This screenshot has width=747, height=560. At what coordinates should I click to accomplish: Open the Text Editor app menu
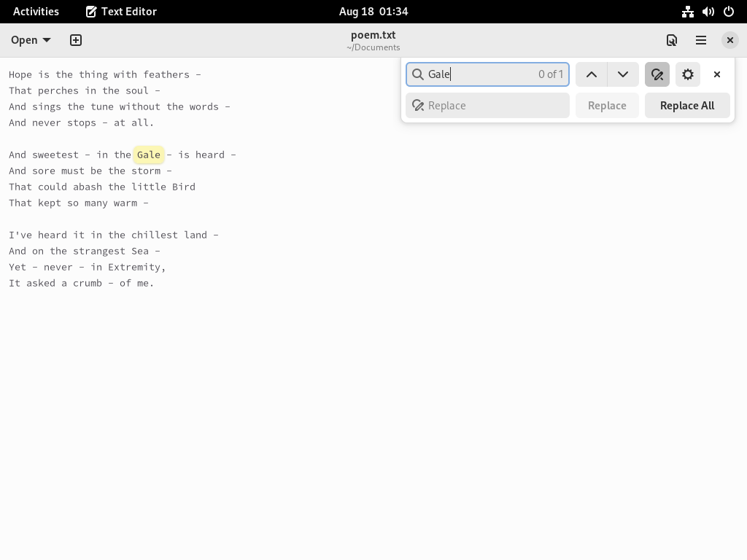[x=121, y=12]
